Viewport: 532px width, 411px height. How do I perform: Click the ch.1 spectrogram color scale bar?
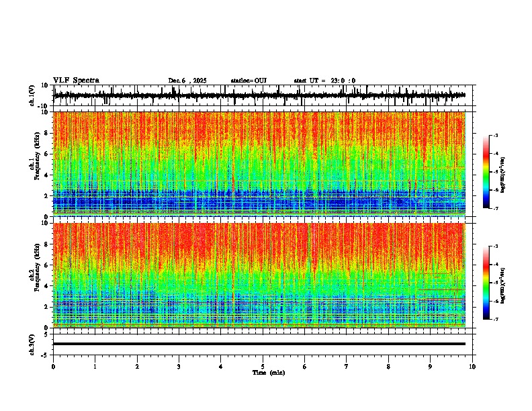click(486, 172)
